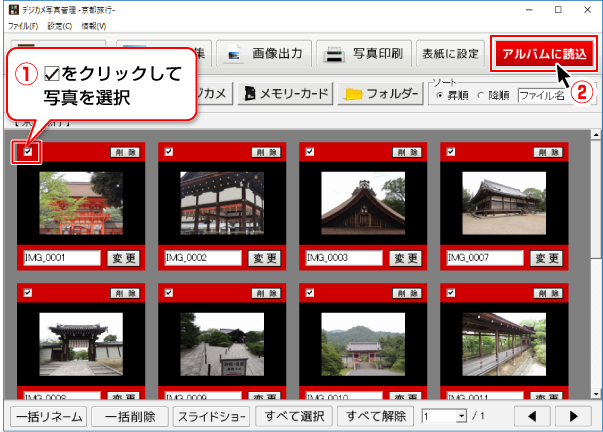Click the アルバムに読込 button
The image size is (603, 432).
[x=544, y=54]
